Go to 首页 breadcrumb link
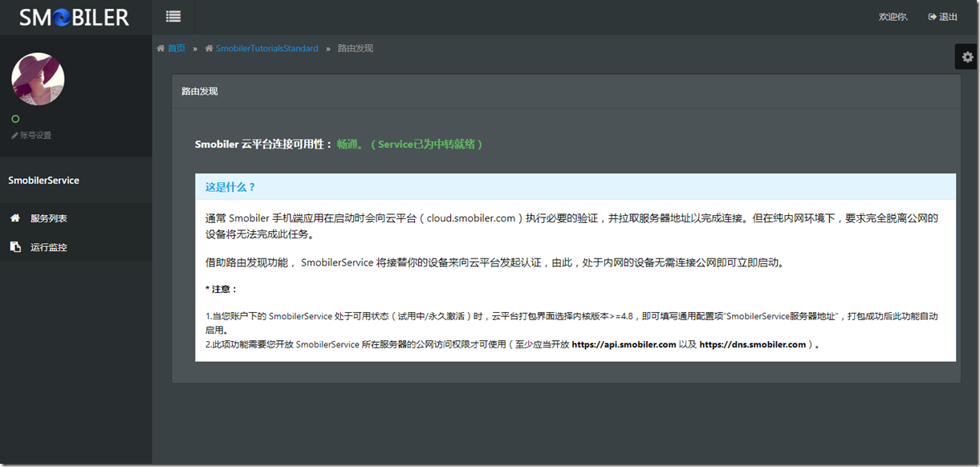 tap(177, 48)
